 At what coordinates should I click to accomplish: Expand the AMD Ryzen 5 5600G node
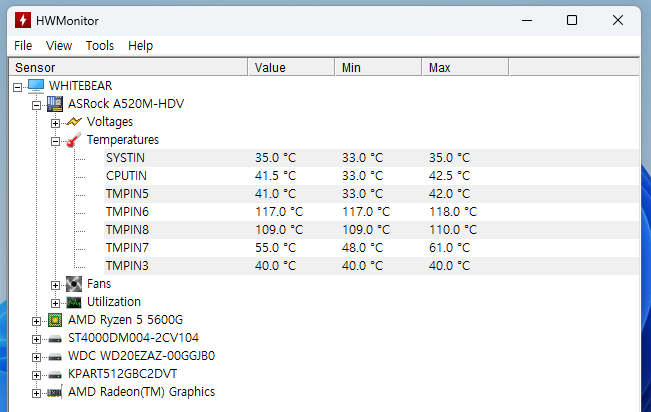coord(37,321)
